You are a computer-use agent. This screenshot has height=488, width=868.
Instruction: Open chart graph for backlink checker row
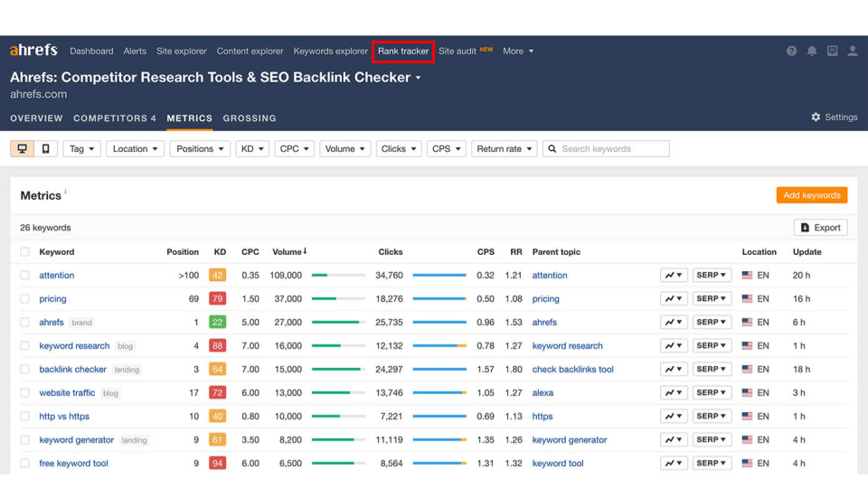[673, 369]
